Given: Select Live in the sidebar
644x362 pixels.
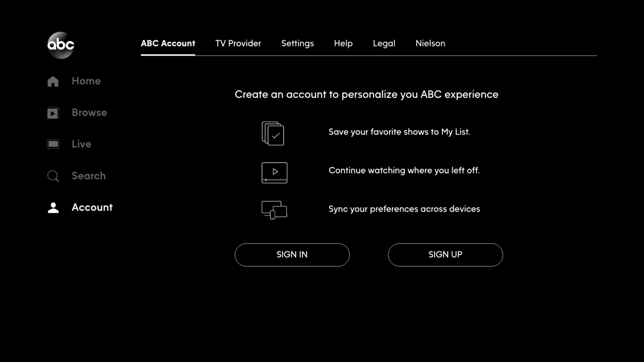Looking at the screenshot, I should (82, 144).
